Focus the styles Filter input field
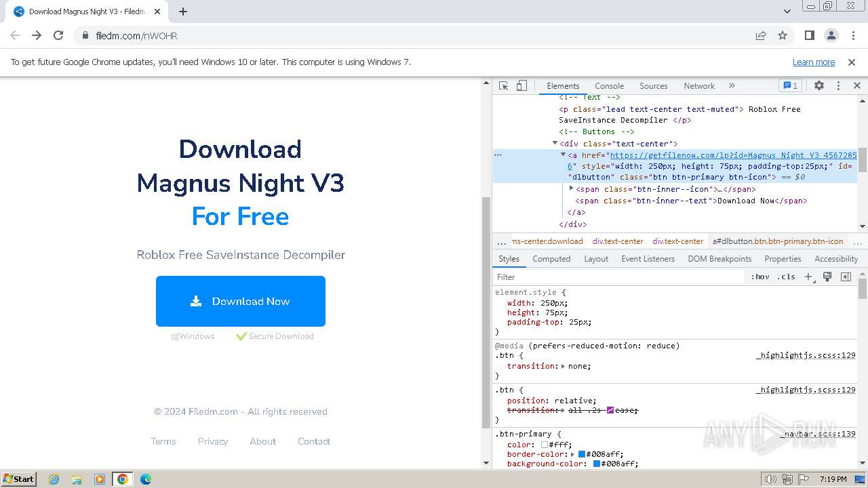This screenshot has height=488, width=868. click(618, 277)
